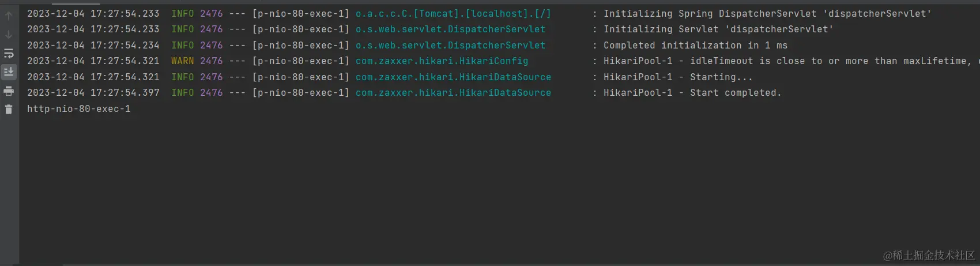Click the Down the Stack Trace arrow
Image resolution: width=980 pixels, height=266 pixels.
[x=9, y=35]
